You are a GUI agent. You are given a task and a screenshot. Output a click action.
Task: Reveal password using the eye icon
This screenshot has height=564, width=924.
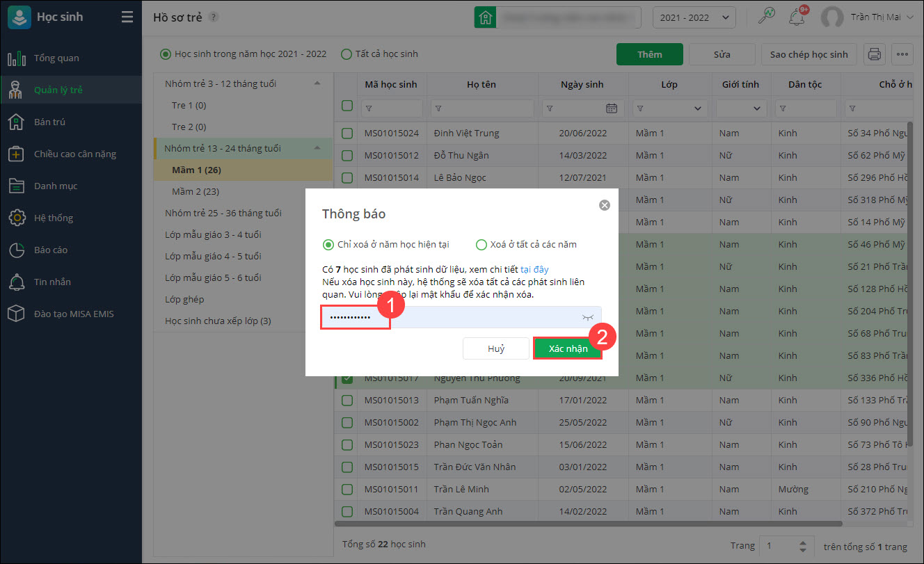(588, 317)
